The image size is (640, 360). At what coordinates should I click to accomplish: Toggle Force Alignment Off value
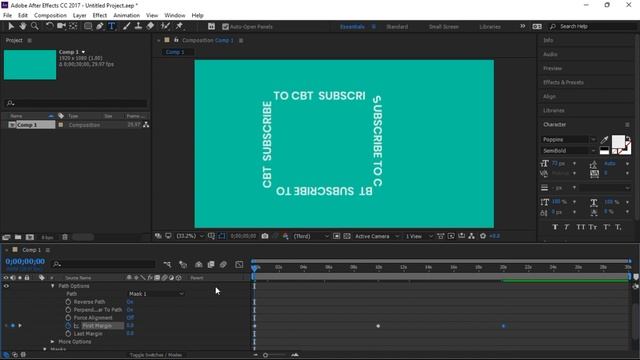pyautogui.click(x=130, y=318)
